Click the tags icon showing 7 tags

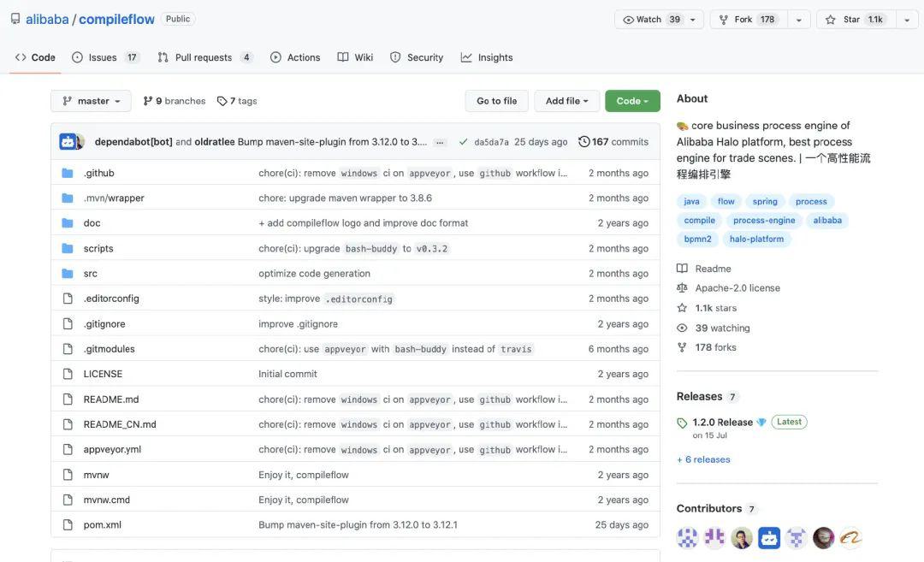pos(222,101)
